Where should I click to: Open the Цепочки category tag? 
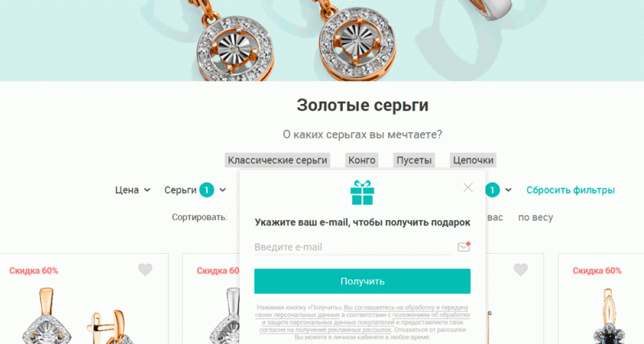(473, 160)
